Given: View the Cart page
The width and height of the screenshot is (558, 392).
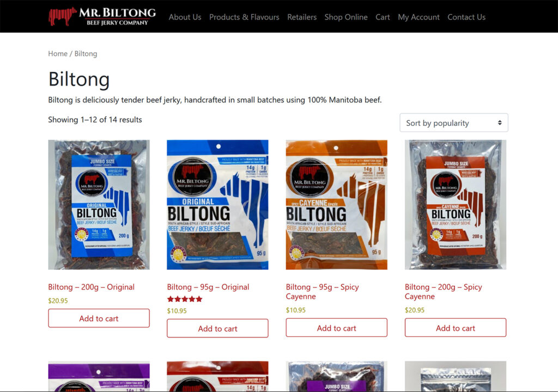Looking at the screenshot, I should click(383, 17).
